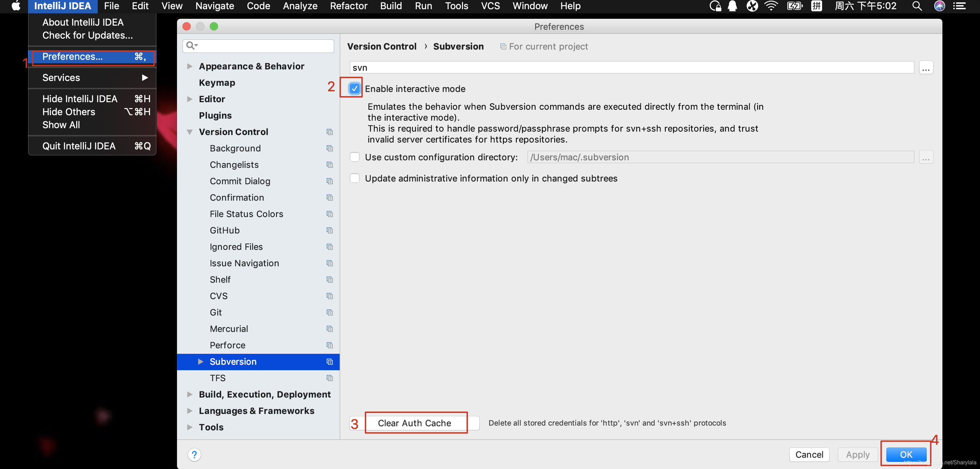Click Version Control in the breadcrumb

tap(382, 46)
